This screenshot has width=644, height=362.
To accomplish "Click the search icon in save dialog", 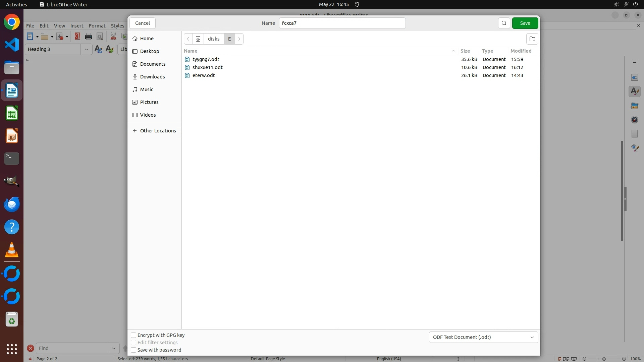I will 504,23.
